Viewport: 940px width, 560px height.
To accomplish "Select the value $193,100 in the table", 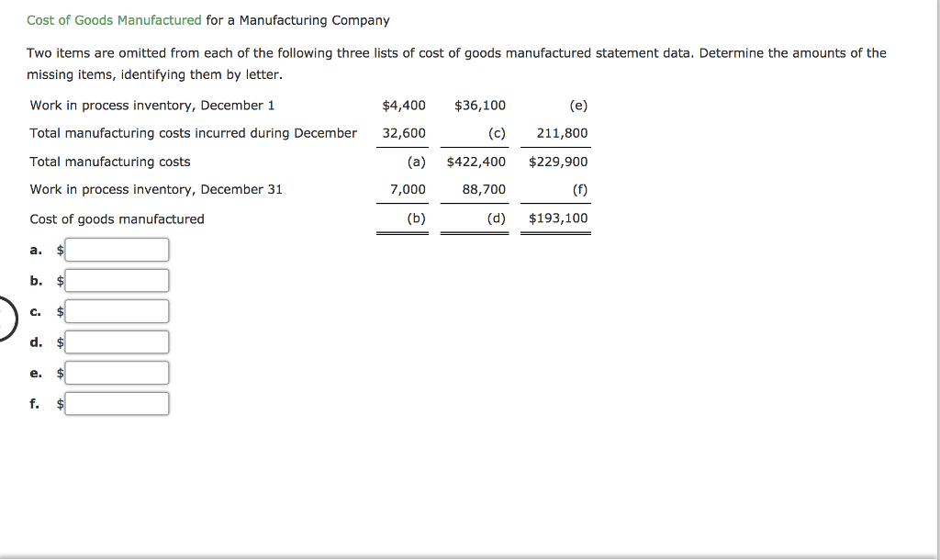I will (x=555, y=218).
